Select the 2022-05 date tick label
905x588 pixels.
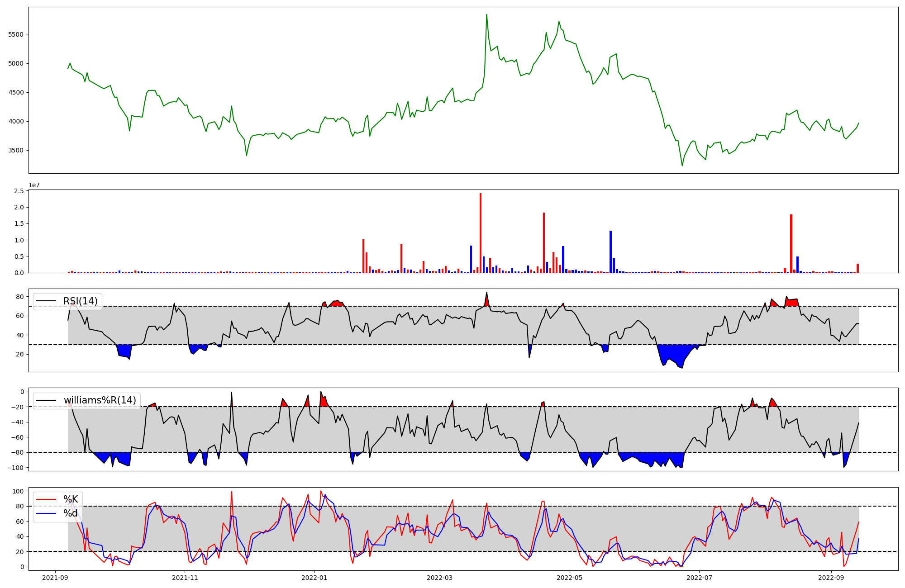(569, 578)
